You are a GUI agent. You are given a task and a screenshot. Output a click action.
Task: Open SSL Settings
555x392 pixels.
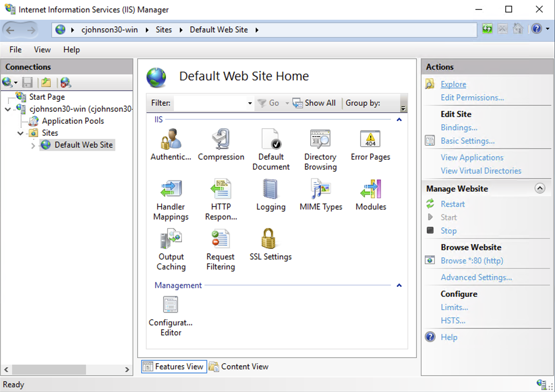click(x=270, y=245)
